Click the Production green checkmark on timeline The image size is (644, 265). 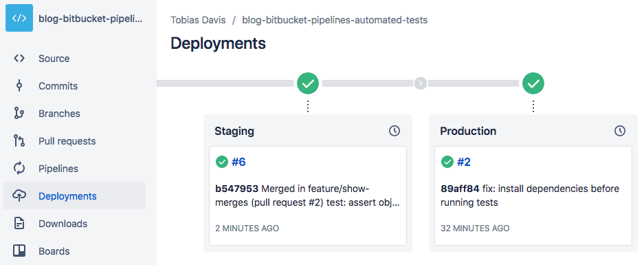[x=533, y=83]
